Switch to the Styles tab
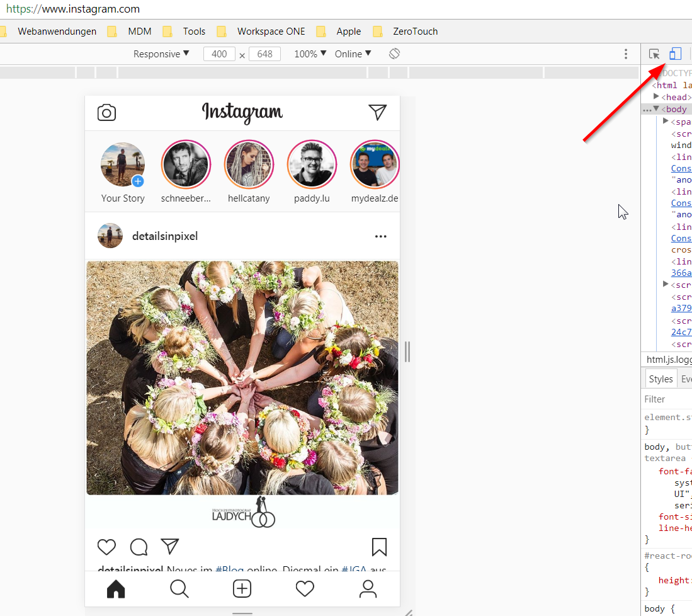The width and height of the screenshot is (692, 616). tap(661, 379)
